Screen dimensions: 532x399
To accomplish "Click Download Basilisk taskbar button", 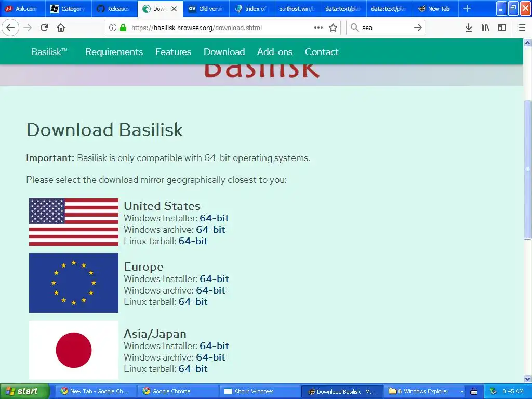I will 342,391.
